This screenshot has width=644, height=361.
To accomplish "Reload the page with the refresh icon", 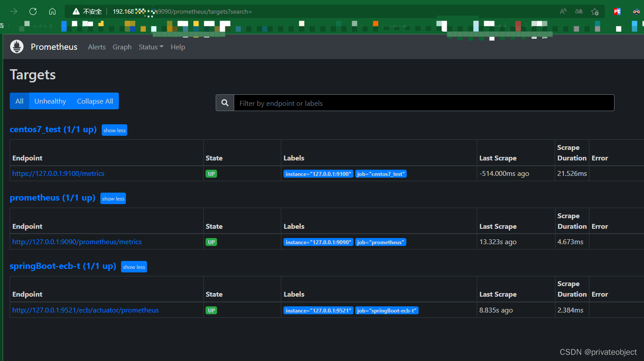I will point(33,11).
